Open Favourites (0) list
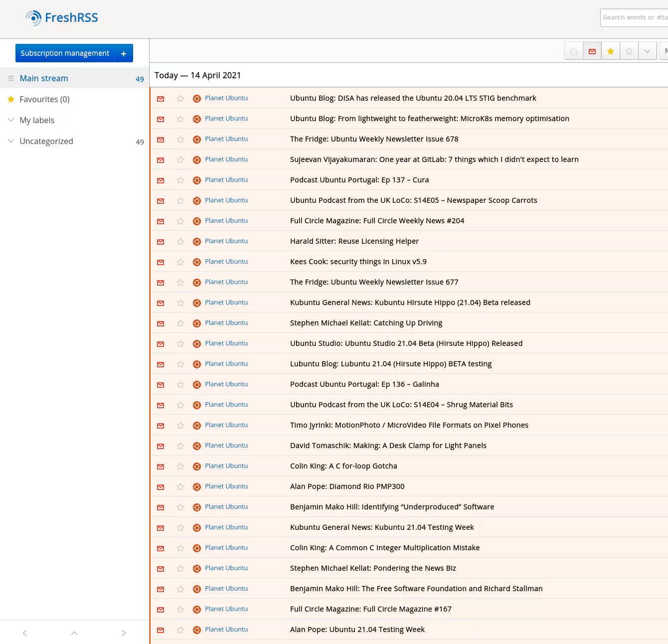The width and height of the screenshot is (668, 644). tap(44, 99)
